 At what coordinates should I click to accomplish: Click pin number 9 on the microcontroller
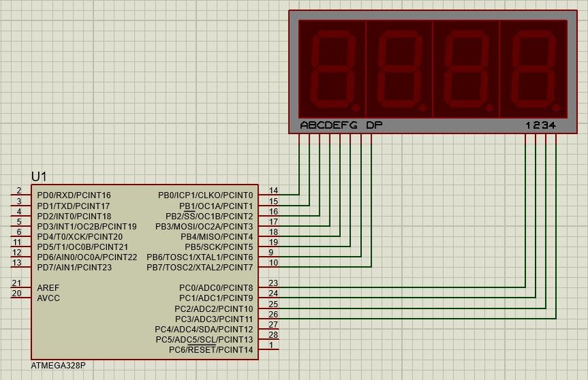click(271, 252)
